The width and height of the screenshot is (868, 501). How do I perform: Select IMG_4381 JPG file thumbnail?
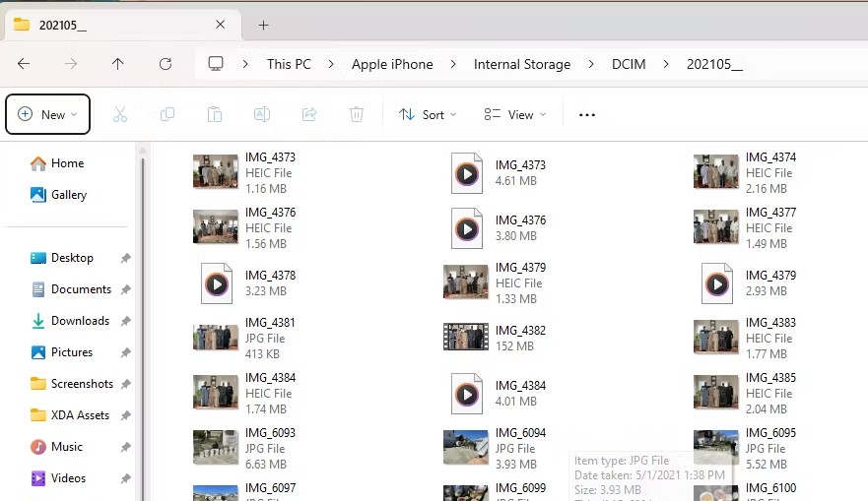click(x=216, y=338)
